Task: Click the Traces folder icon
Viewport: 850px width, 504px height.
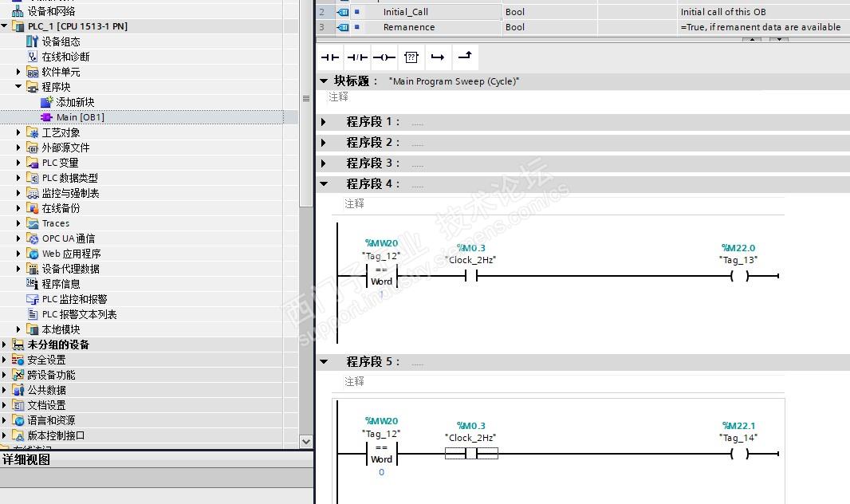Action: pos(32,223)
